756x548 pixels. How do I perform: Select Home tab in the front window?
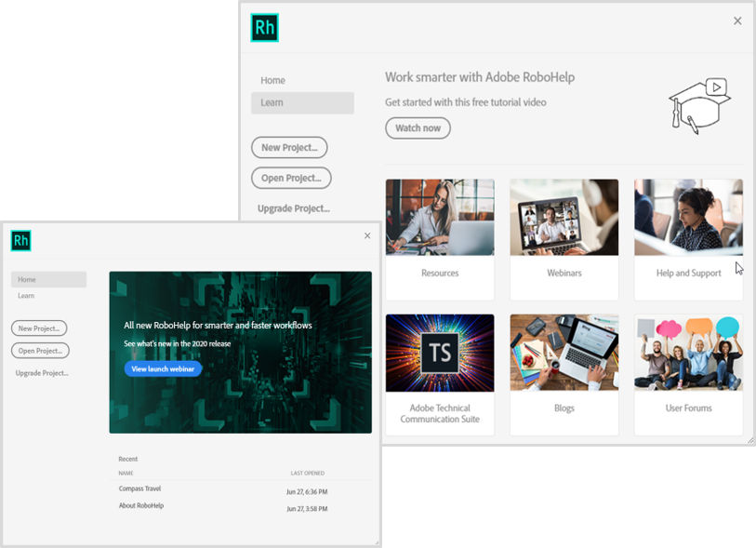(x=48, y=279)
